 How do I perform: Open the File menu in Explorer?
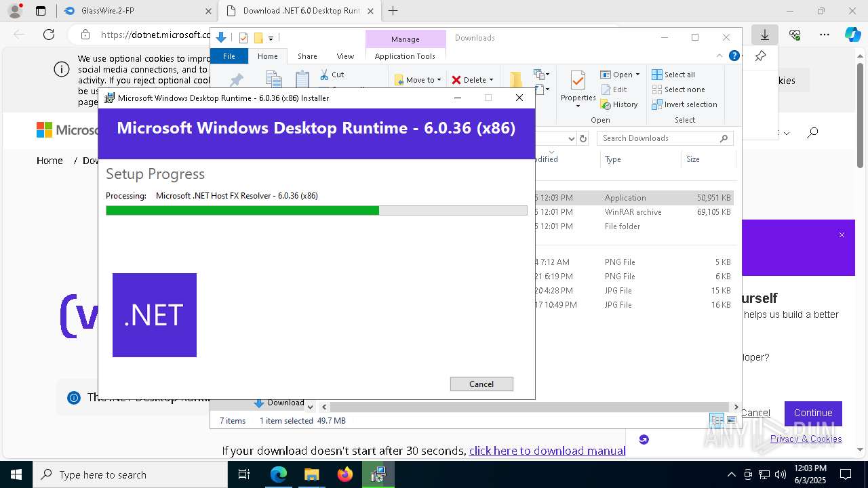click(x=229, y=56)
